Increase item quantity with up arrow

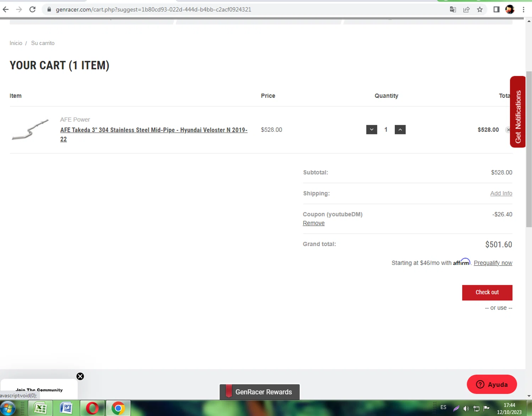coord(400,129)
